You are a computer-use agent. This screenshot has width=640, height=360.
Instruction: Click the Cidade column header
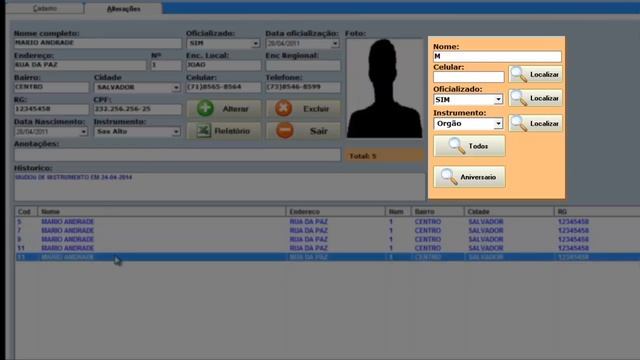pos(509,211)
